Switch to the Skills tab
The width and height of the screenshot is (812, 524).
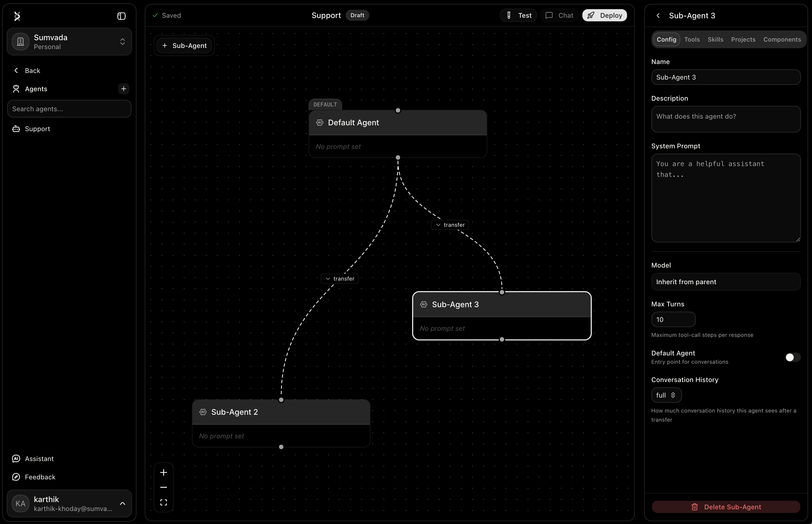715,39
